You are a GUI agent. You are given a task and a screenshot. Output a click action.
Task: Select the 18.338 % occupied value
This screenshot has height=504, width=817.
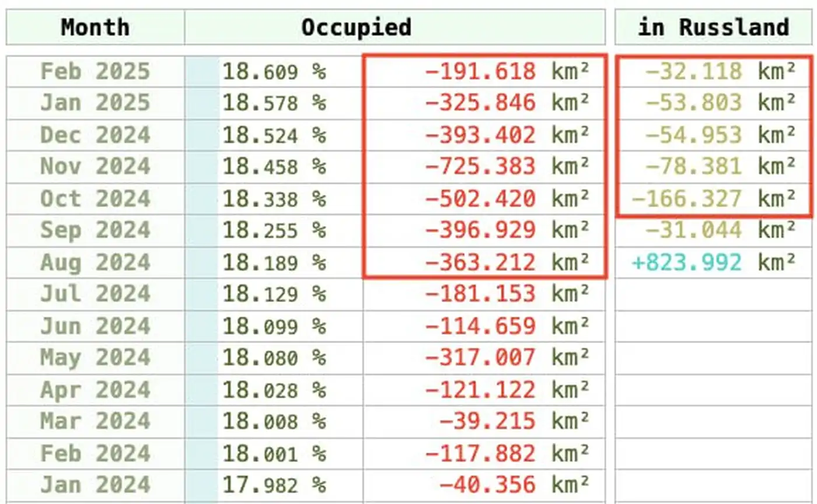274,199
